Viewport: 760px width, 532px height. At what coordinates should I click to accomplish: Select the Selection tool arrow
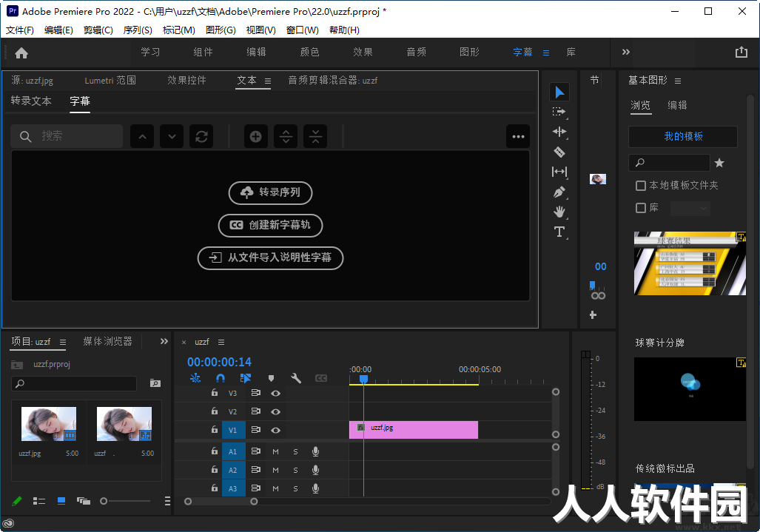[559, 92]
